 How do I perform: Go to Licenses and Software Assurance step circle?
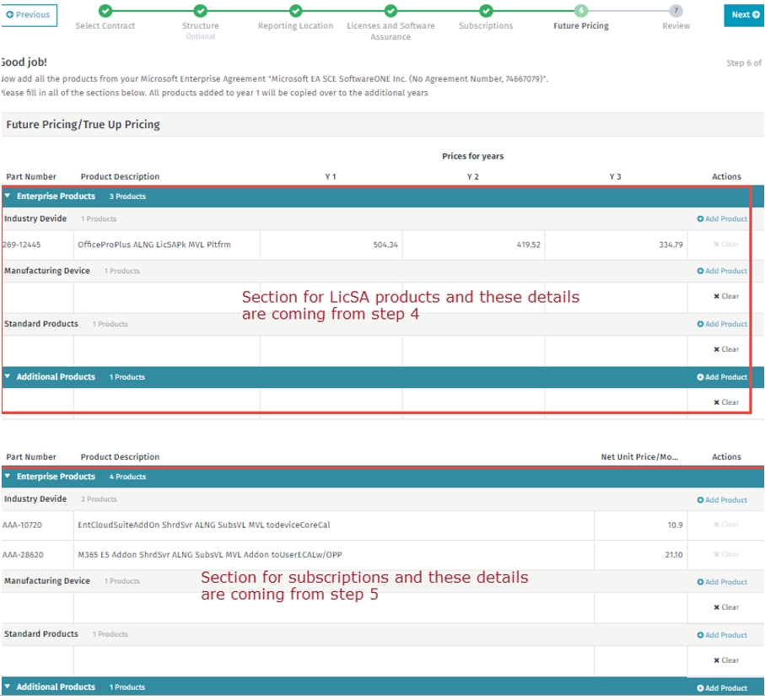(391, 11)
